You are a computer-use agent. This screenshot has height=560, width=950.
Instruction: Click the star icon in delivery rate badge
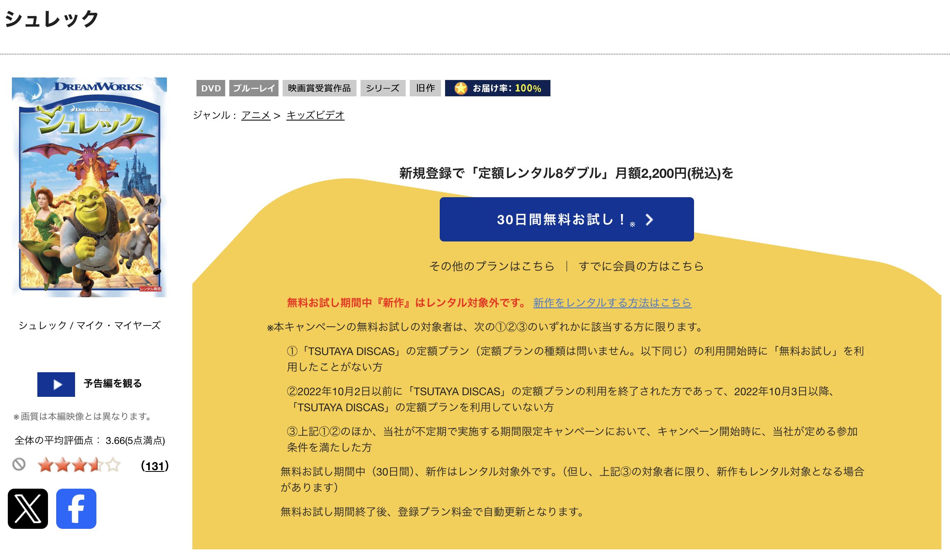pyautogui.click(x=461, y=88)
